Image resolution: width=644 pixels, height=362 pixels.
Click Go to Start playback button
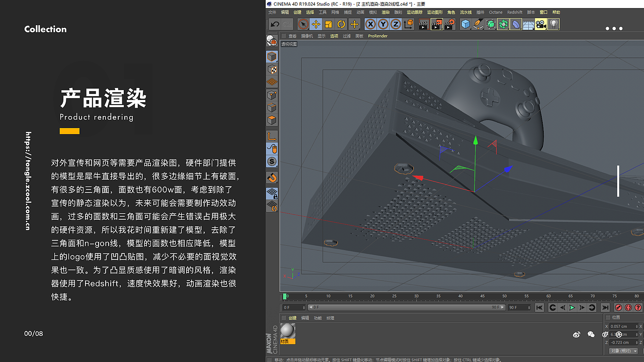tap(539, 308)
